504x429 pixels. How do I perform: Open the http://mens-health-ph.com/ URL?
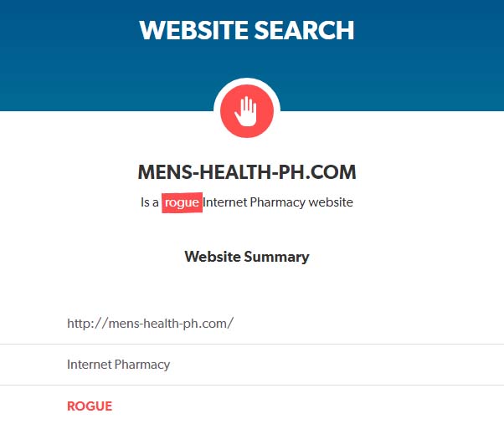tap(150, 324)
